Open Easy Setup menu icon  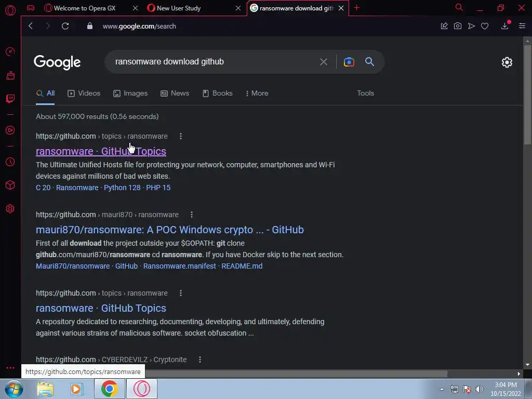click(522, 26)
